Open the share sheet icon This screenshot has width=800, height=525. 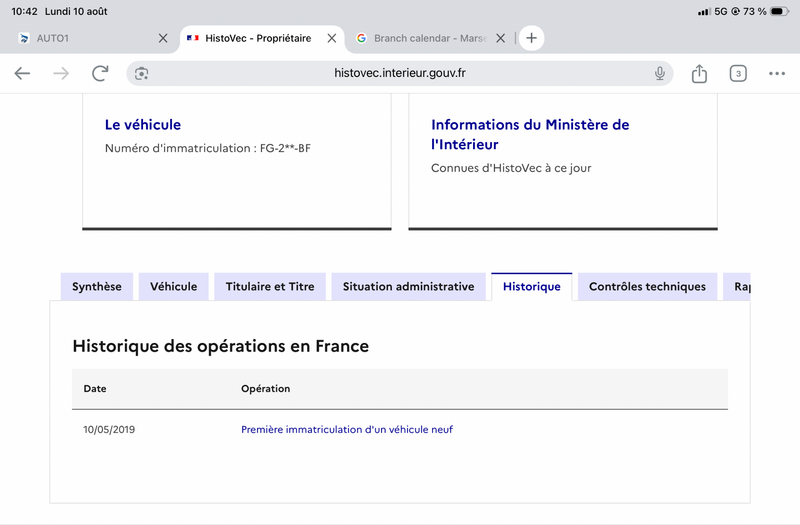(x=699, y=73)
